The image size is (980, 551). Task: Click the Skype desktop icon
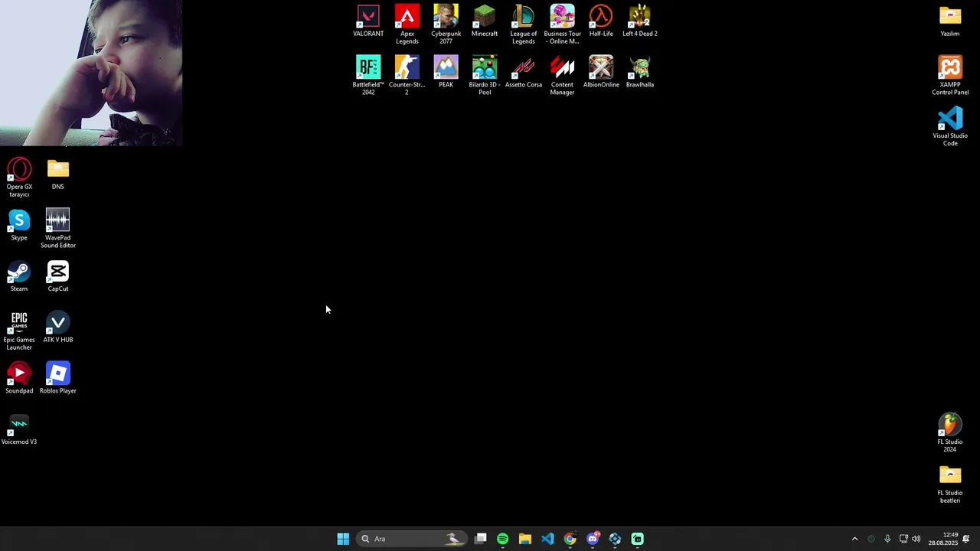19,225
